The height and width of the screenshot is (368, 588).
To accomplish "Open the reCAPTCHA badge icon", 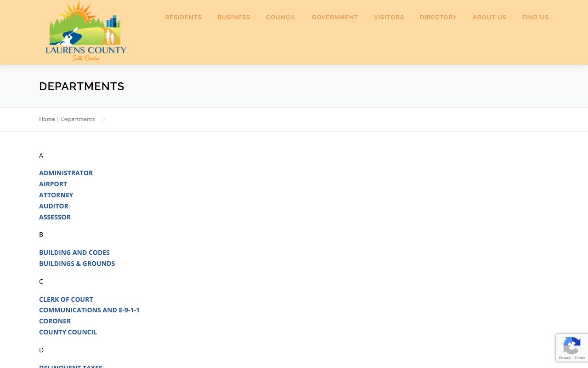I will pyautogui.click(x=571, y=346).
